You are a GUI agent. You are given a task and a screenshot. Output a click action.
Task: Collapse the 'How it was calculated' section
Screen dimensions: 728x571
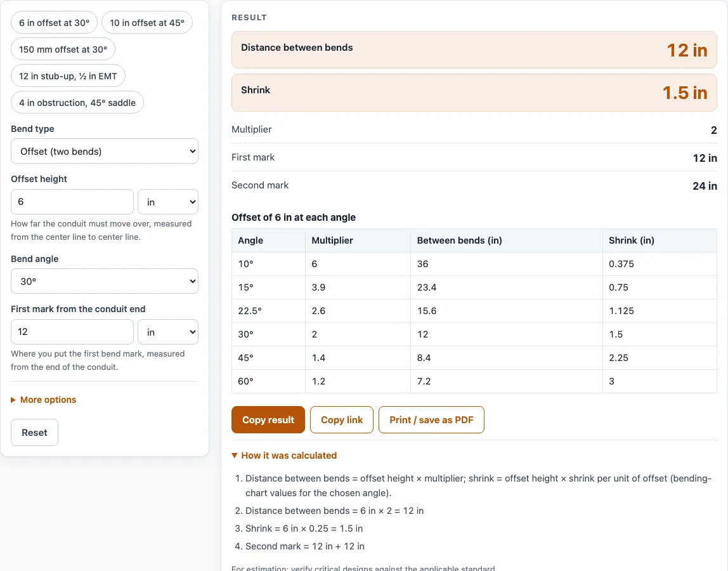[x=284, y=456]
